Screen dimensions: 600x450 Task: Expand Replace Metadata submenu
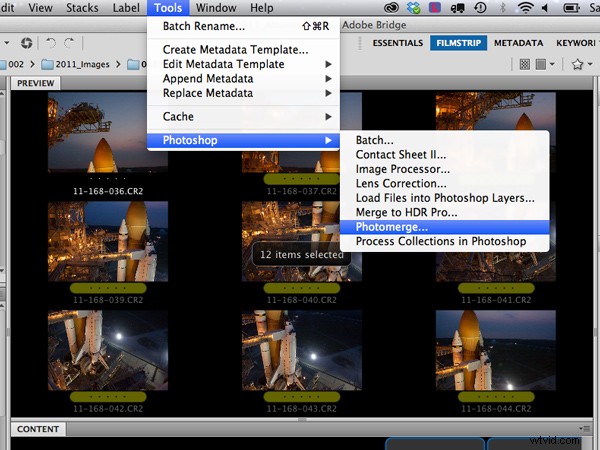[x=243, y=93]
